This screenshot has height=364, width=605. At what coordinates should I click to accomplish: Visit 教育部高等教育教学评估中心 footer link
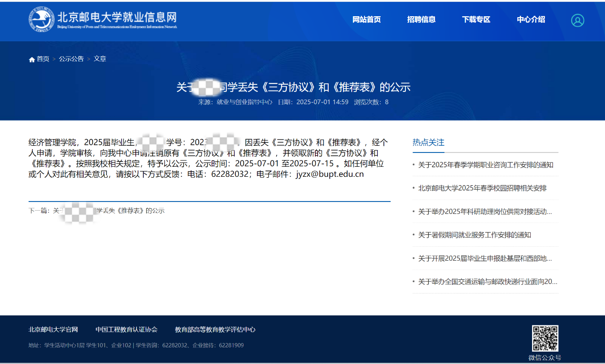(x=215, y=329)
